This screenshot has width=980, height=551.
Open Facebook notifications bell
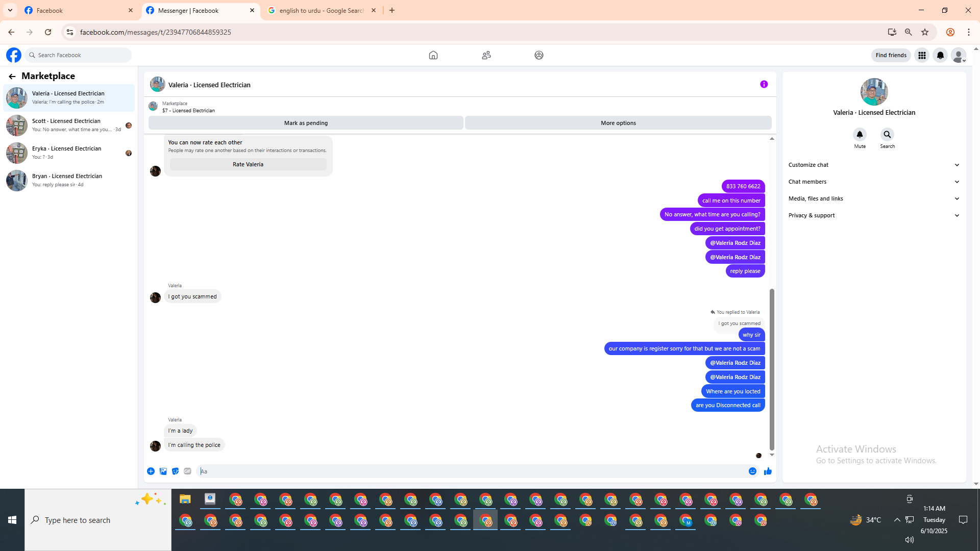[x=940, y=55]
